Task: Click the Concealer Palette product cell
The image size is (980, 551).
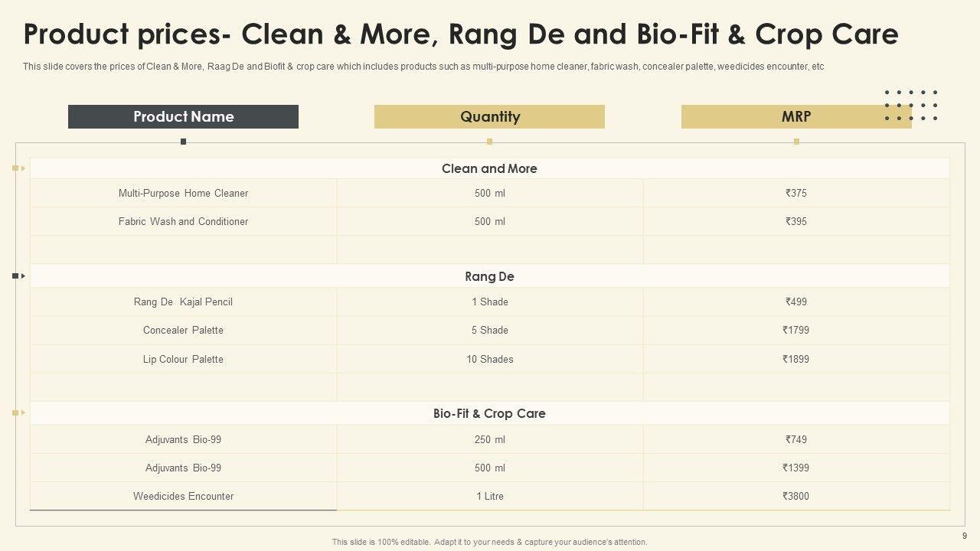Action: click(x=183, y=330)
